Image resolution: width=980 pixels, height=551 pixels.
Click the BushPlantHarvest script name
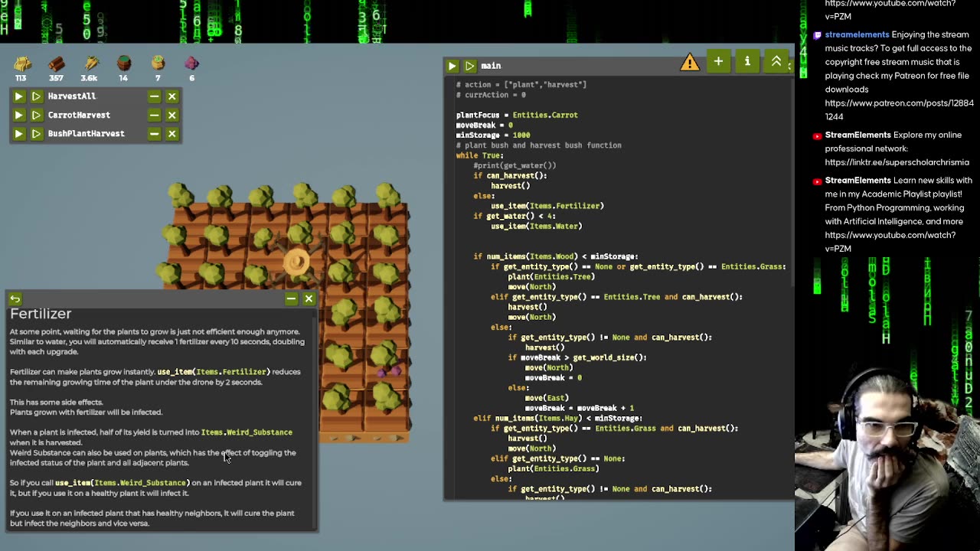pyautogui.click(x=86, y=134)
